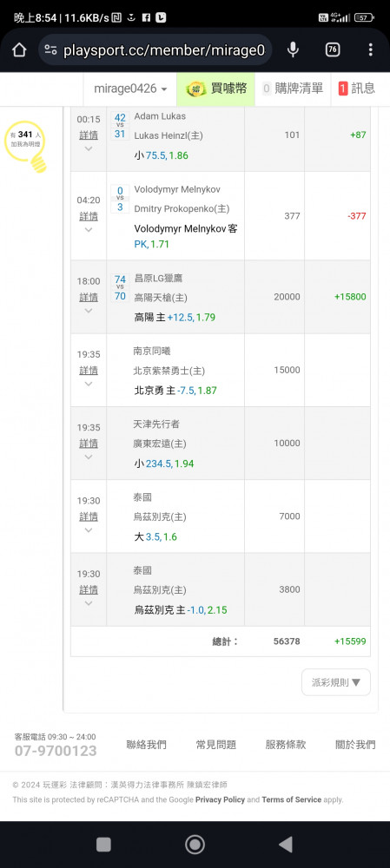Open the Privacy Policy link

(x=220, y=800)
